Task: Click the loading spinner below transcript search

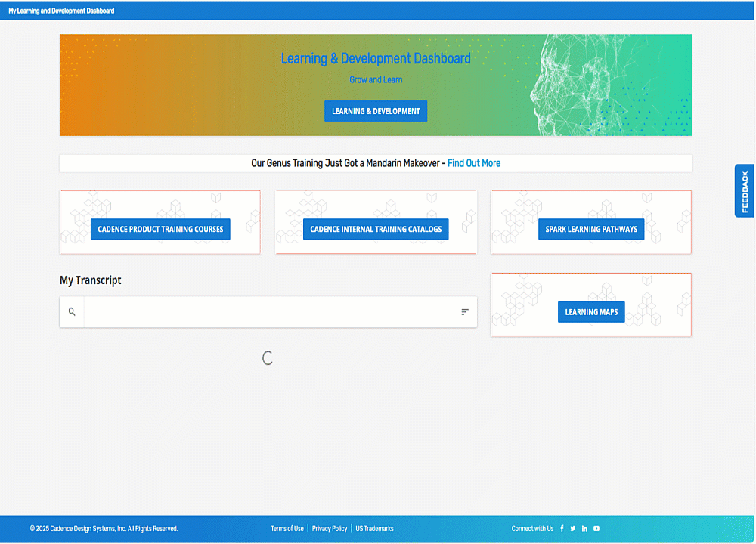Action: pos(267,358)
